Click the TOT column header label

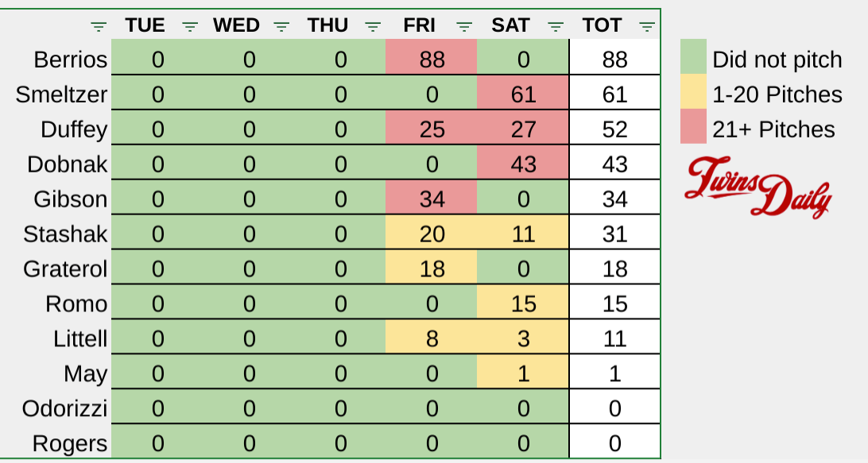point(602,25)
